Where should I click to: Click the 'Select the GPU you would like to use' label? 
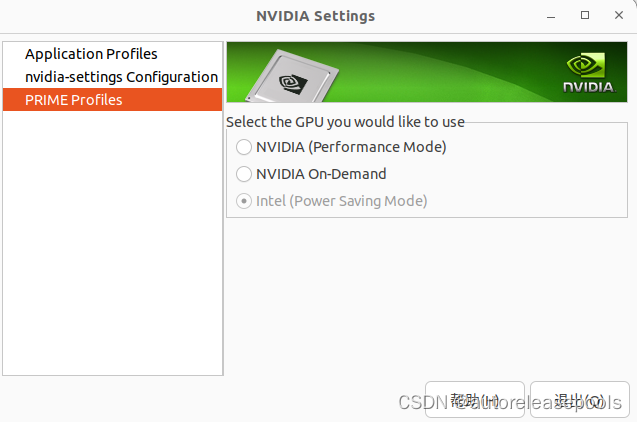pyautogui.click(x=345, y=122)
